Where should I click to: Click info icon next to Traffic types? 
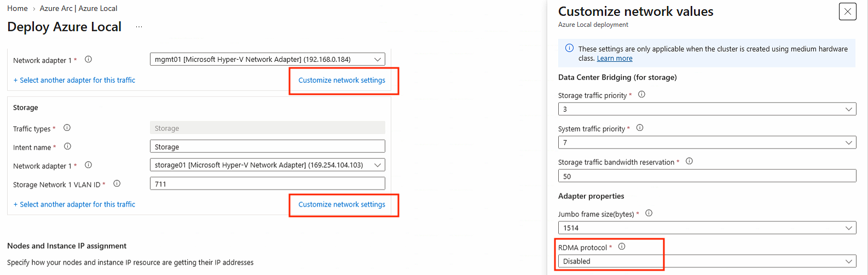tap(67, 128)
